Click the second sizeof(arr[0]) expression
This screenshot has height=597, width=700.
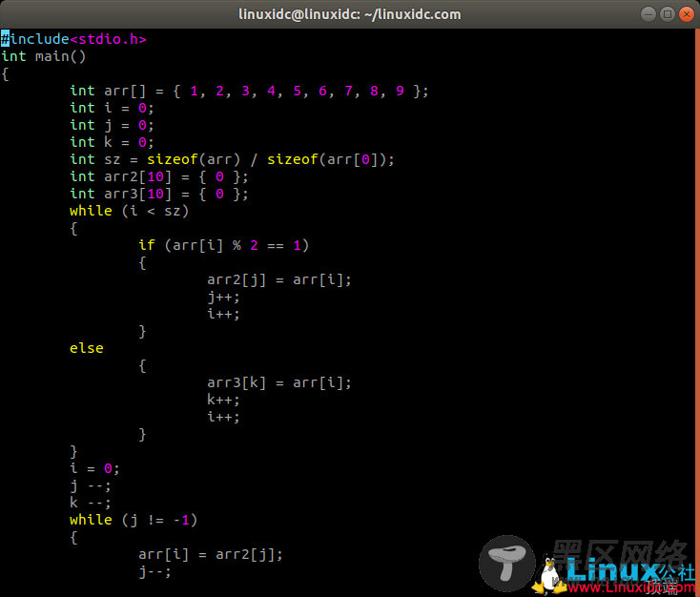pyautogui.click(x=327, y=159)
